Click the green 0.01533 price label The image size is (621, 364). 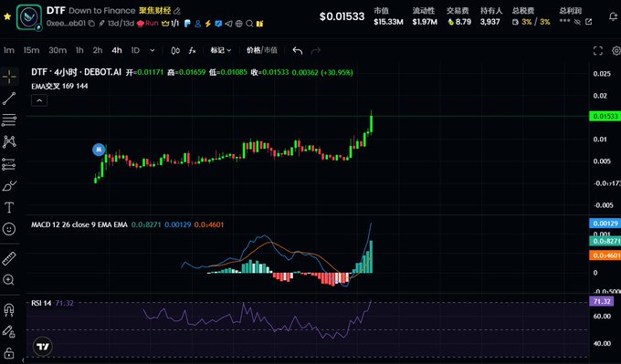pyautogui.click(x=605, y=116)
